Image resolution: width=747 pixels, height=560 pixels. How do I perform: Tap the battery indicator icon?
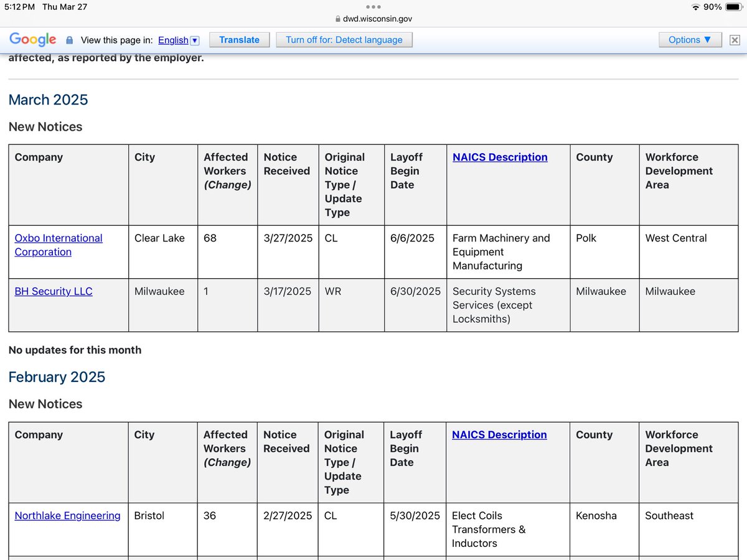pyautogui.click(x=733, y=7)
